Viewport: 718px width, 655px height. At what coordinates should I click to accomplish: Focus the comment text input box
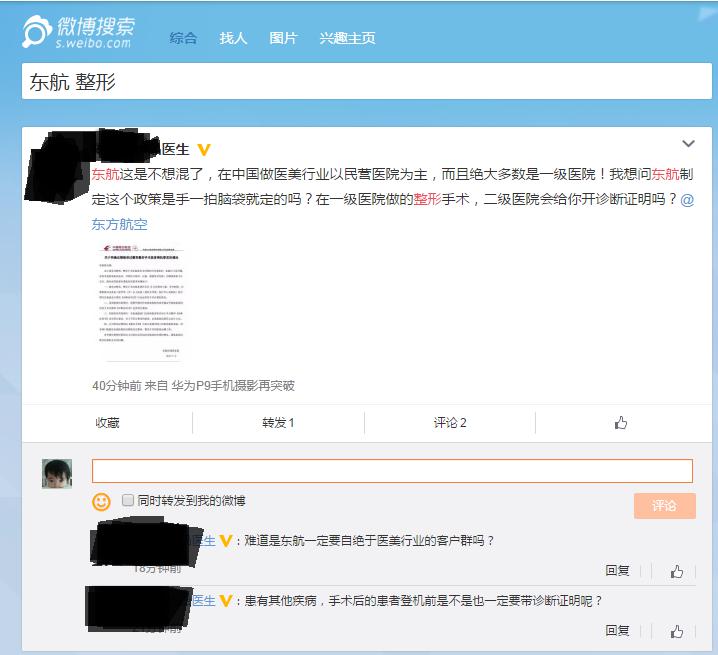(392, 471)
